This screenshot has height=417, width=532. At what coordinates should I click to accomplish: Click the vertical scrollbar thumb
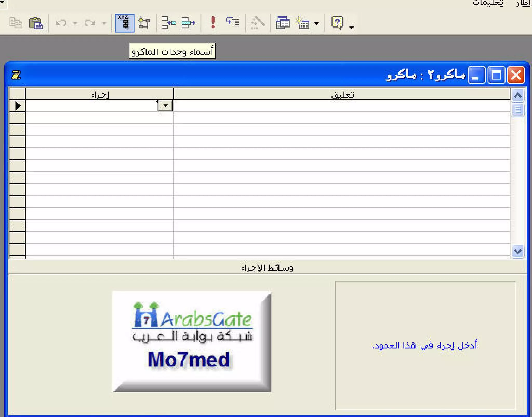pos(518,110)
